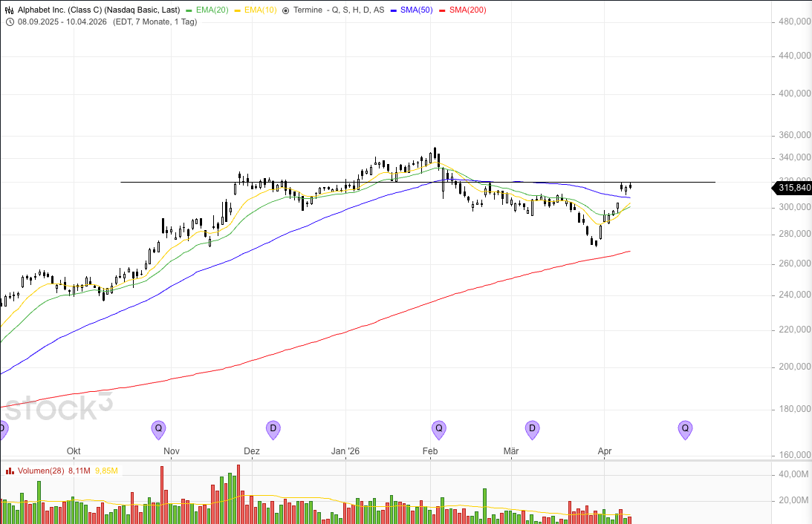
Task: Click the 360,000 price axis label
Action: tap(794, 135)
